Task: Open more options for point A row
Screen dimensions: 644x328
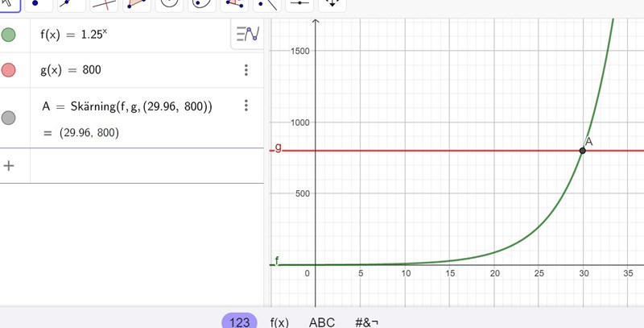Action: click(x=246, y=106)
